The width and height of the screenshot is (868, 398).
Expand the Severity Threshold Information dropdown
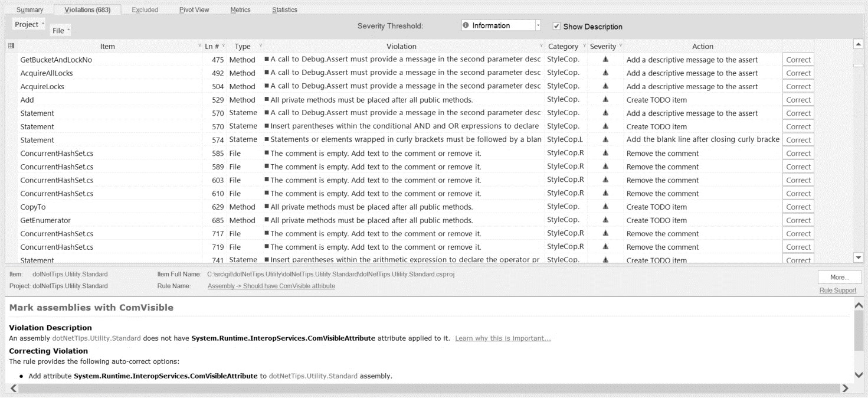[538, 25]
